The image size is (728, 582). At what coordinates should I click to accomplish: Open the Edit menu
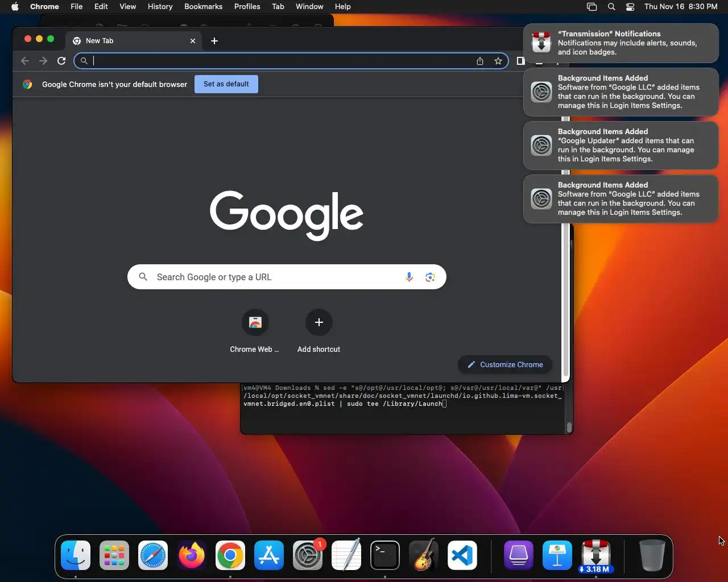101,7
